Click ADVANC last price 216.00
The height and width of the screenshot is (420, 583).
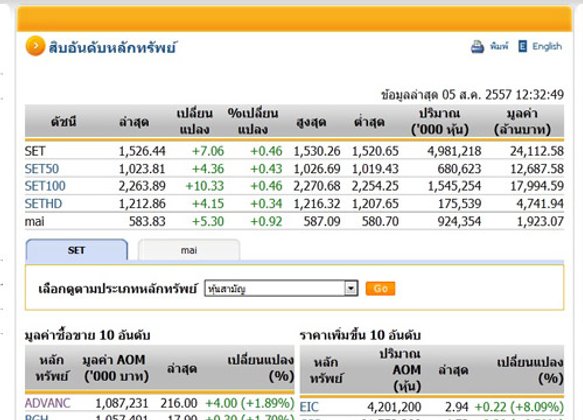[x=179, y=403]
